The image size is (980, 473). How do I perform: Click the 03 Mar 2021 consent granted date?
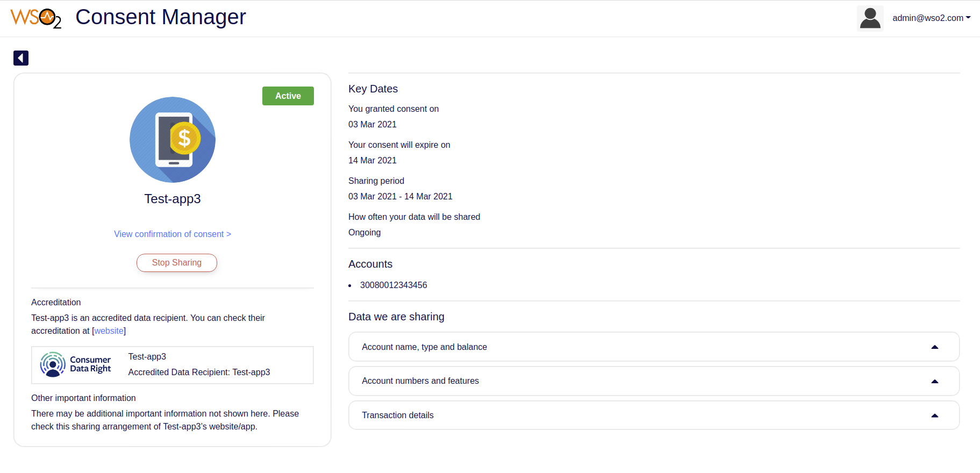pyautogui.click(x=373, y=125)
